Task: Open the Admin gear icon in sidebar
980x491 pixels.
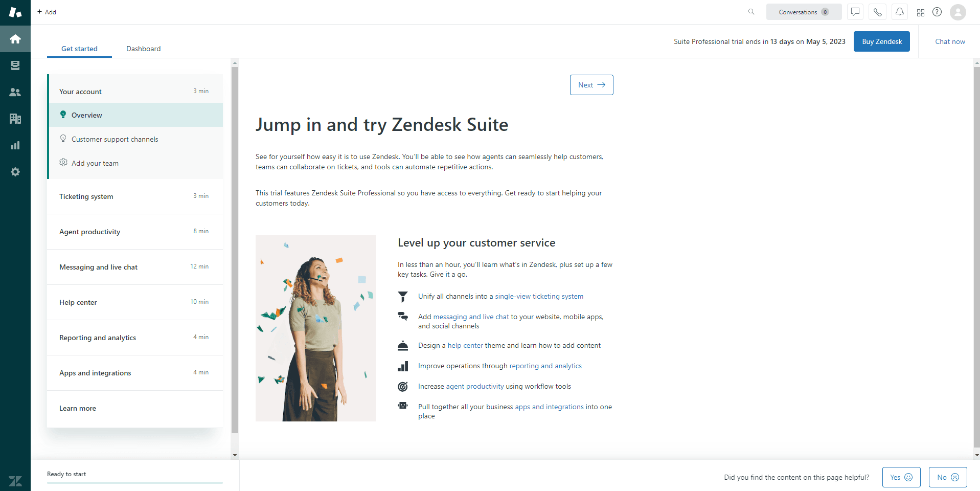Action: point(15,172)
